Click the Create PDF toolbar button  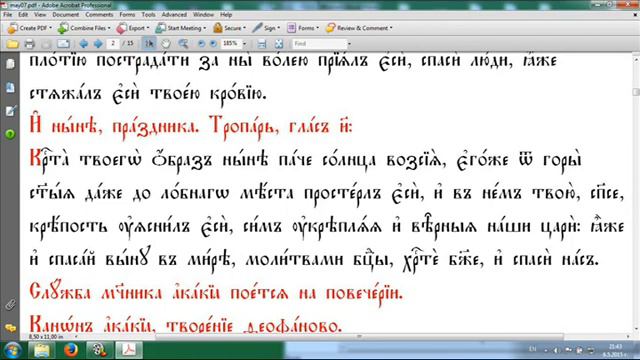tap(30, 28)
